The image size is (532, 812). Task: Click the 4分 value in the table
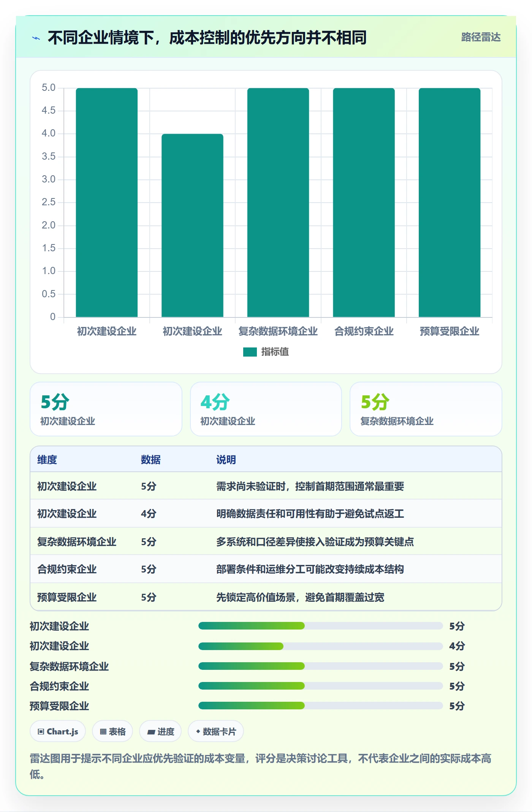point(149,514)
